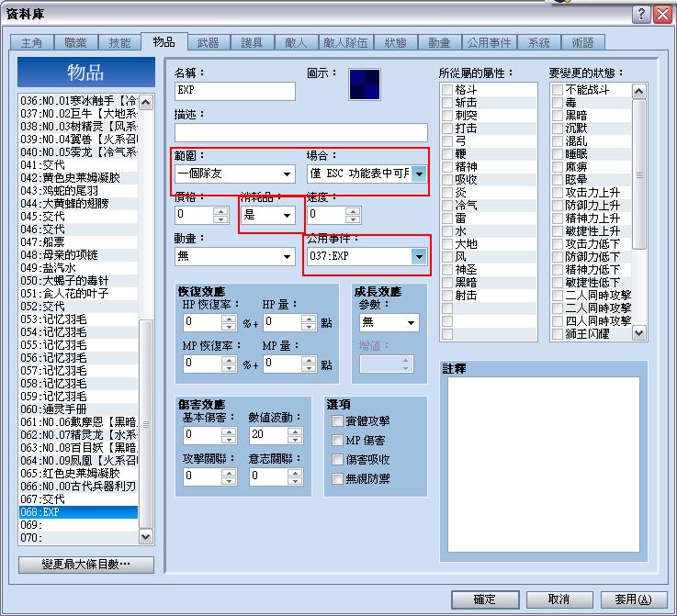Open the 範圍 dropdown

pos(235,174)
